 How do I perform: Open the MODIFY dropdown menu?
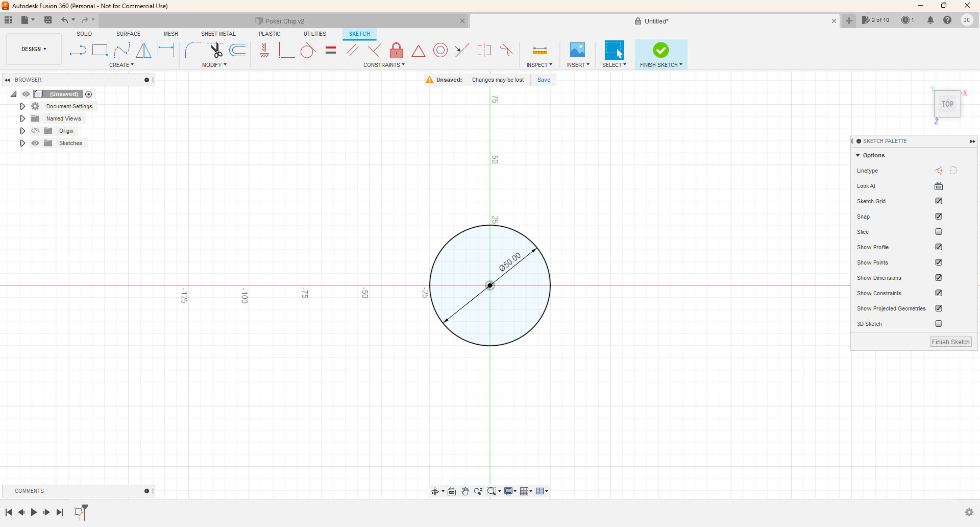point(214,65)
